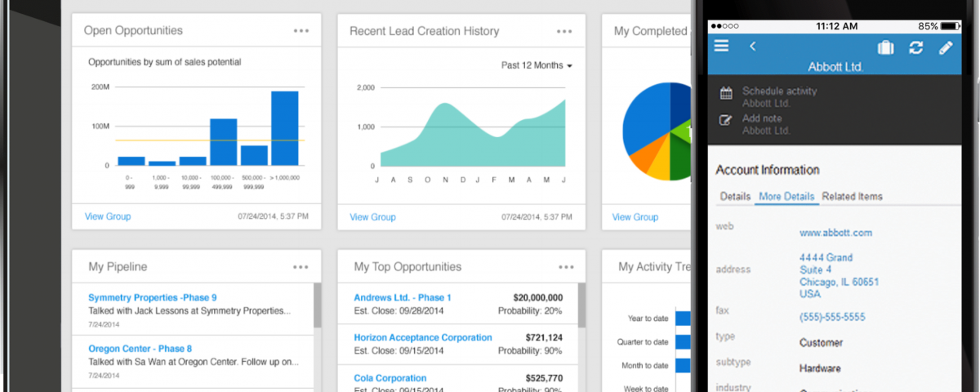The width and height of the screenshot is (980, 392).
Task: Click the 100,000-499,999 bar in chart
Action: 223,142
